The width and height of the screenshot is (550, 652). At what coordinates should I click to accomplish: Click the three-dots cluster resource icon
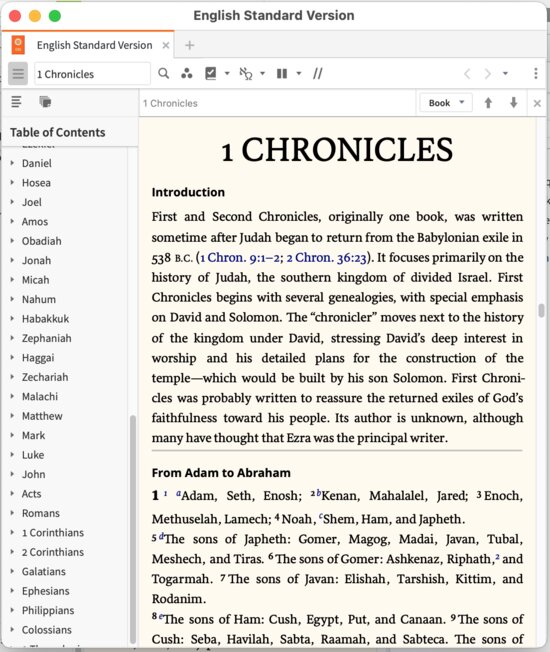187,74
